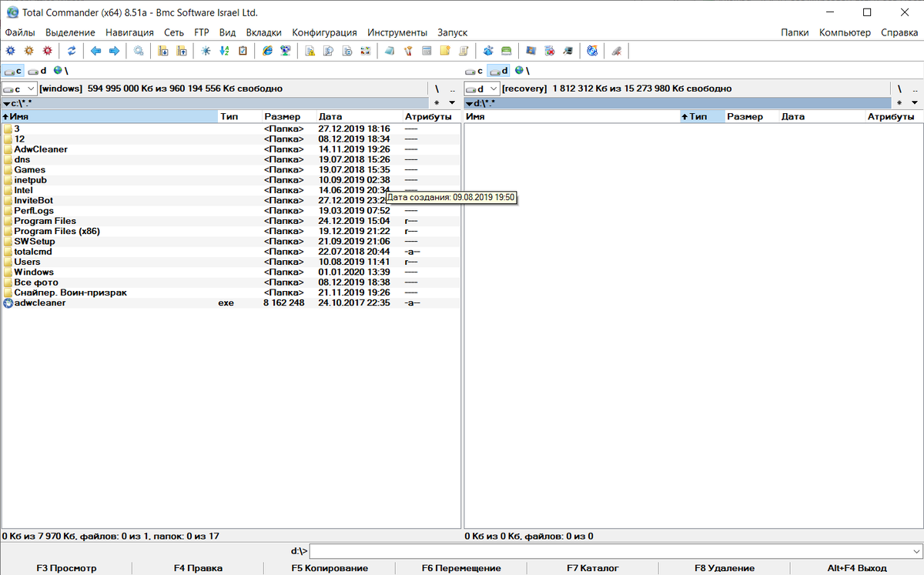Open network neighborhood button in left panel

(60, 71)
